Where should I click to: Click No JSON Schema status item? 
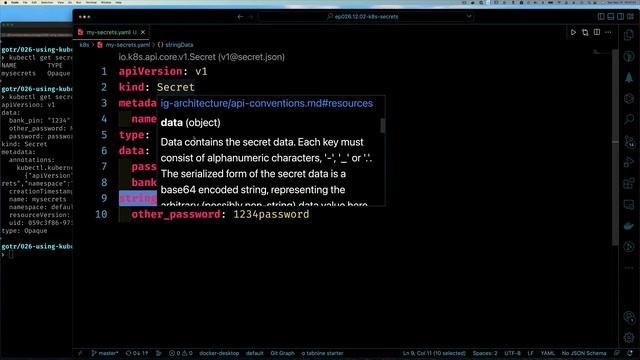click(584, 353)
